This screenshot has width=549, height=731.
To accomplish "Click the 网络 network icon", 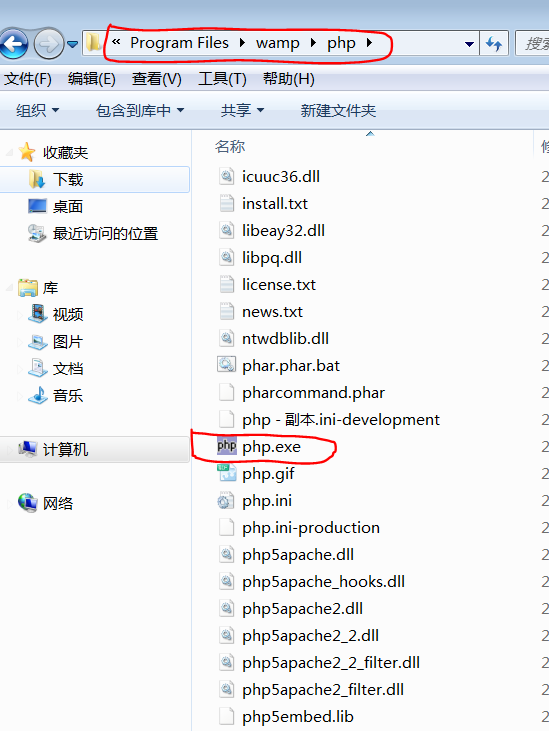I will pyautogui.click(x=27, y=503).
